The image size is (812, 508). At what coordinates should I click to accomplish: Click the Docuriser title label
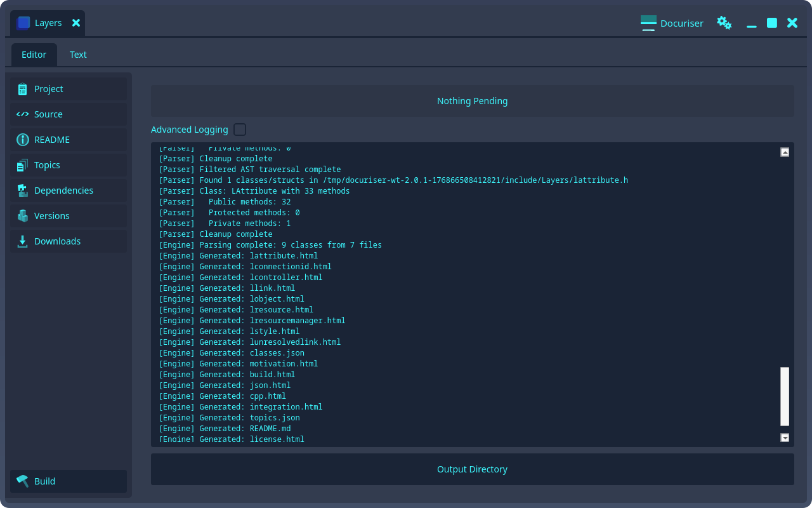(682, 23)
